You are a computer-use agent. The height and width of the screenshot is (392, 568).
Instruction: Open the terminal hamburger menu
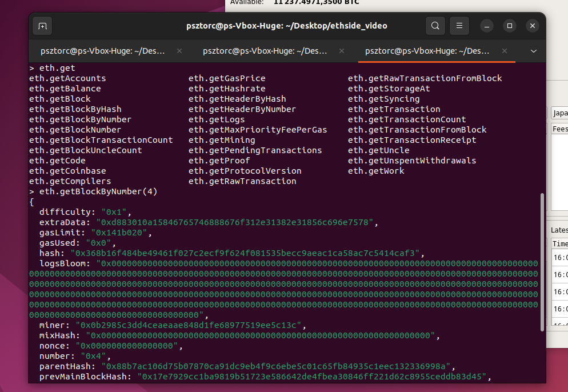click(459, 26)
